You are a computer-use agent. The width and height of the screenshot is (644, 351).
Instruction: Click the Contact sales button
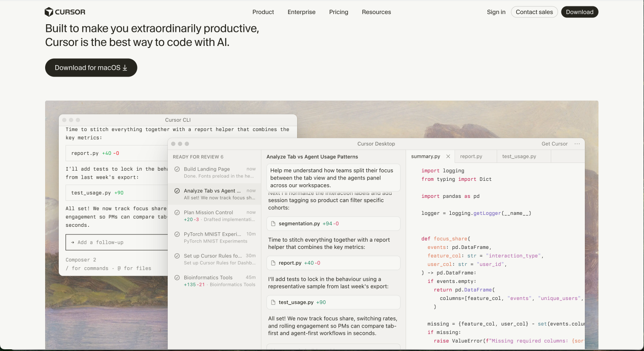click(x=534, y=12)
